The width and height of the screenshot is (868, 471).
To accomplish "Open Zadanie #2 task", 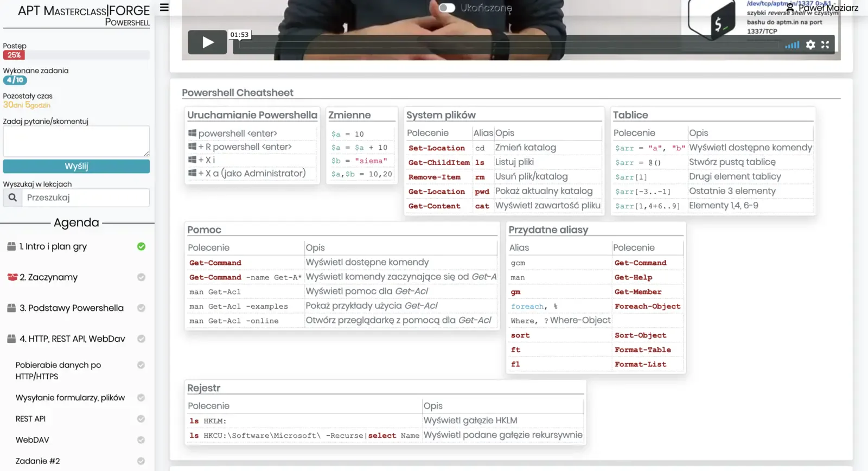I will tap(37, 461).
